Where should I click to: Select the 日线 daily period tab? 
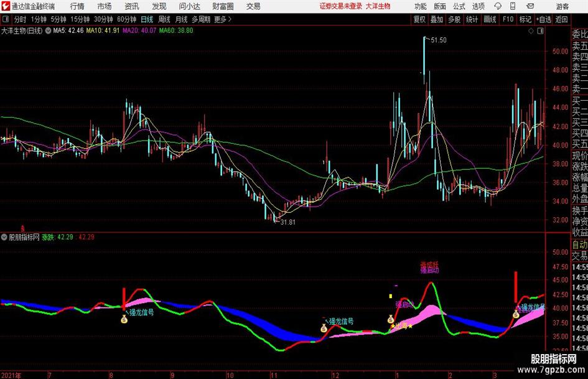(147, 19)
